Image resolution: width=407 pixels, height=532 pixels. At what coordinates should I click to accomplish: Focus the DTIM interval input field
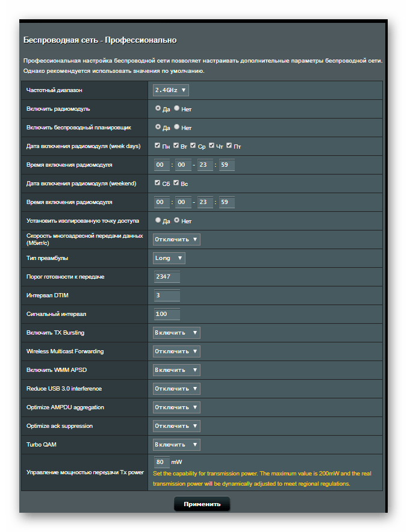tap(167, 295)
